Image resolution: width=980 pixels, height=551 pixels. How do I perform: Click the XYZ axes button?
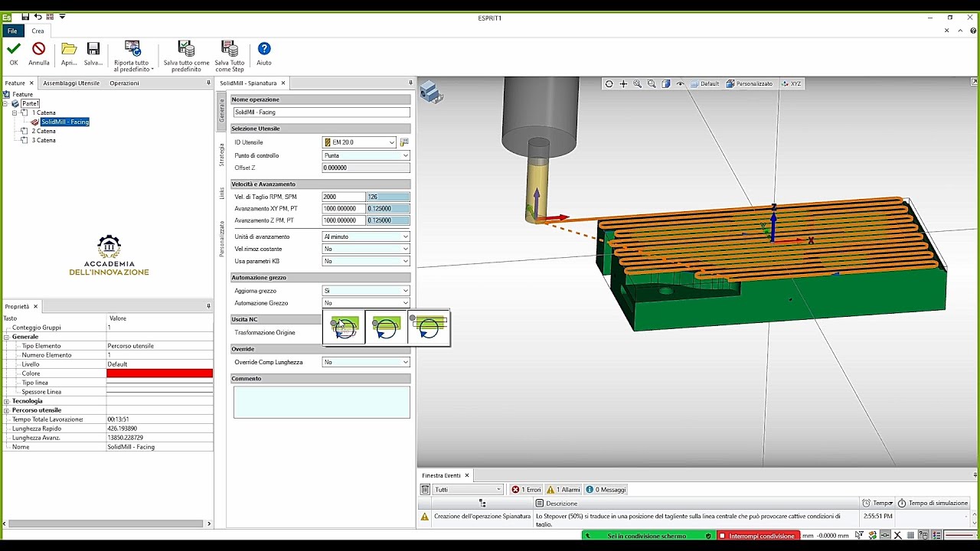click(791, 83)
